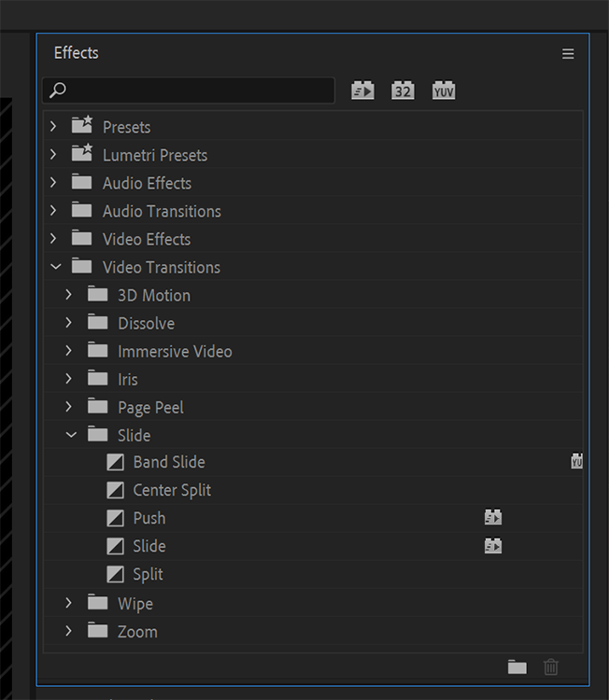This screenshot has width=609, height=700.
Task: Select the Wipe folder icon
Action: (98, 603)
